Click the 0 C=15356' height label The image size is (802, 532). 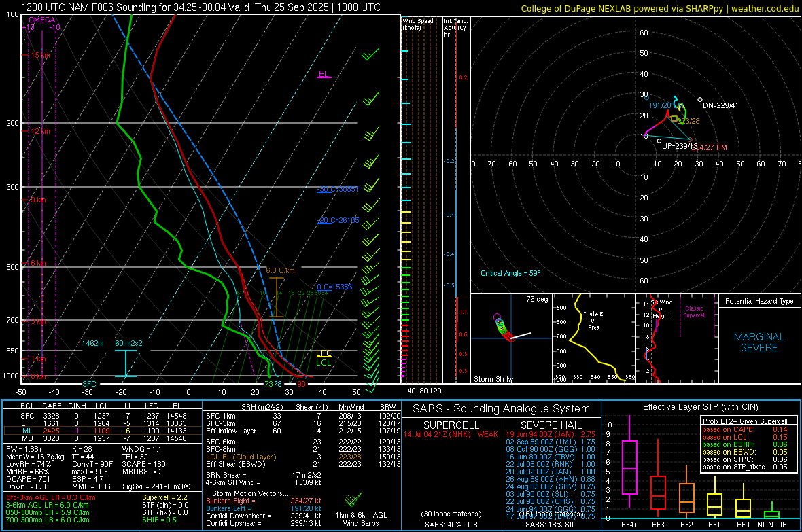point(335,287)
